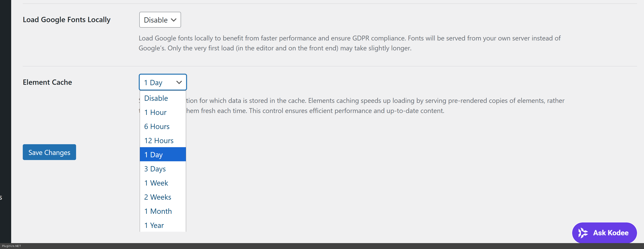Select the highlighted 1 Day option
Screen dimensions: 644x249
point(153,155)
